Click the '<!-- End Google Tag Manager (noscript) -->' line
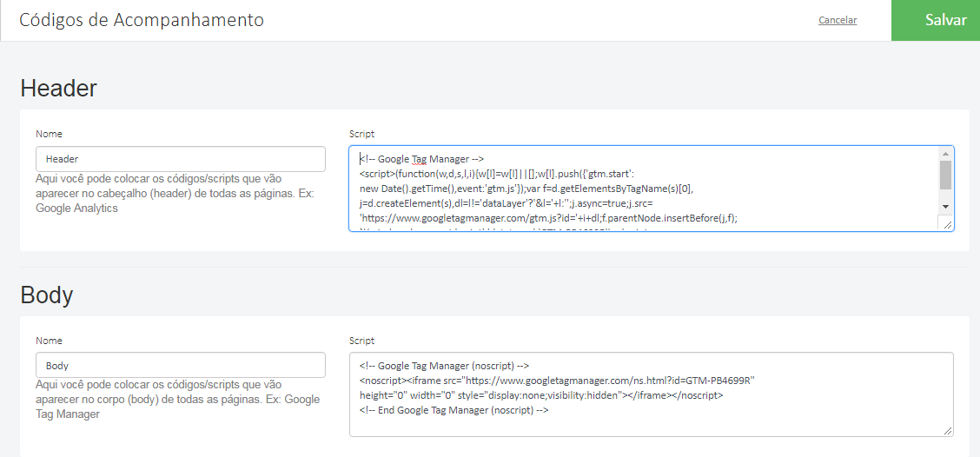Viewport: 980px width, 457px height. (x=454, y=411)
